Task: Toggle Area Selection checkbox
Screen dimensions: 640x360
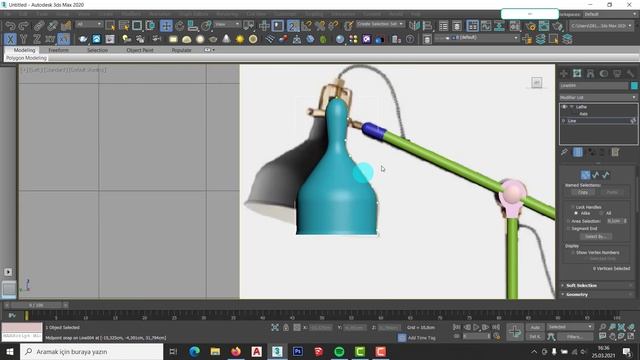Action: pos(568,221)
